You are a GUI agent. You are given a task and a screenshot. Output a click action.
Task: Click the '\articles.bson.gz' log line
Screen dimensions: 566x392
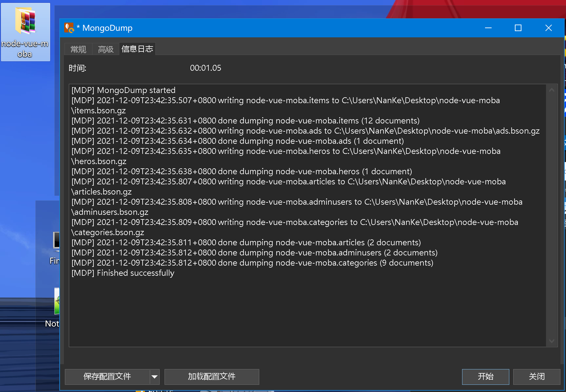click(102, 192)
